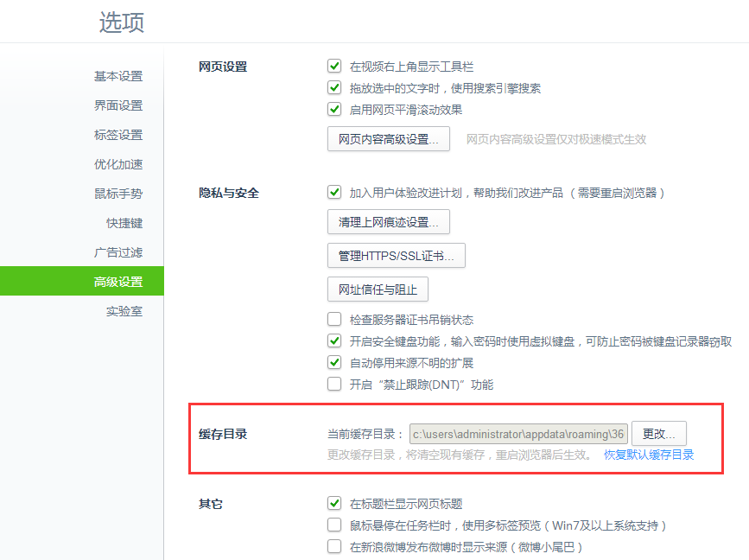Uncheck 在视频右上角显示工具栏 checkbox
The height and width of the screenshot is (560, 749).
334,67
